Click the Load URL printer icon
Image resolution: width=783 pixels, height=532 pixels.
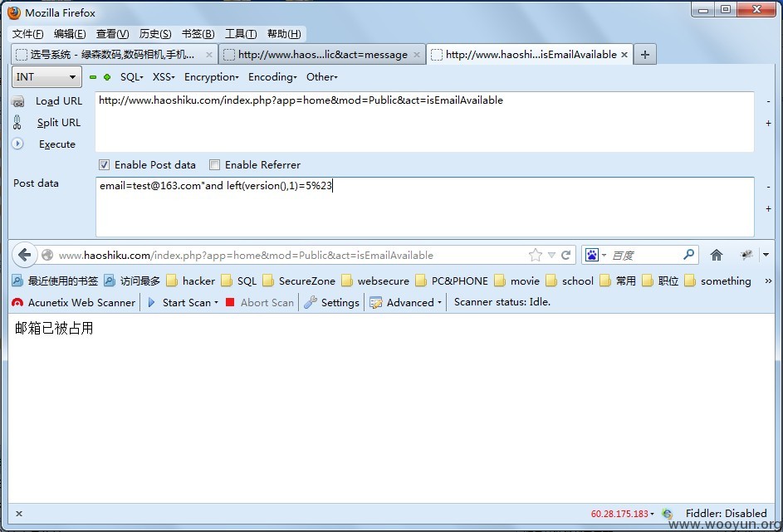(18, 101)
